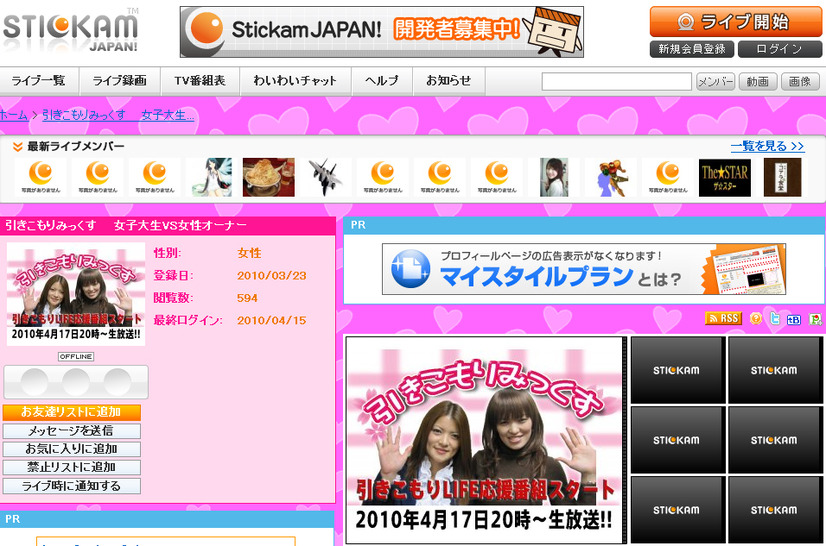Search by 動画 button
Screen dimensions: 826x546
pos(758,82)
